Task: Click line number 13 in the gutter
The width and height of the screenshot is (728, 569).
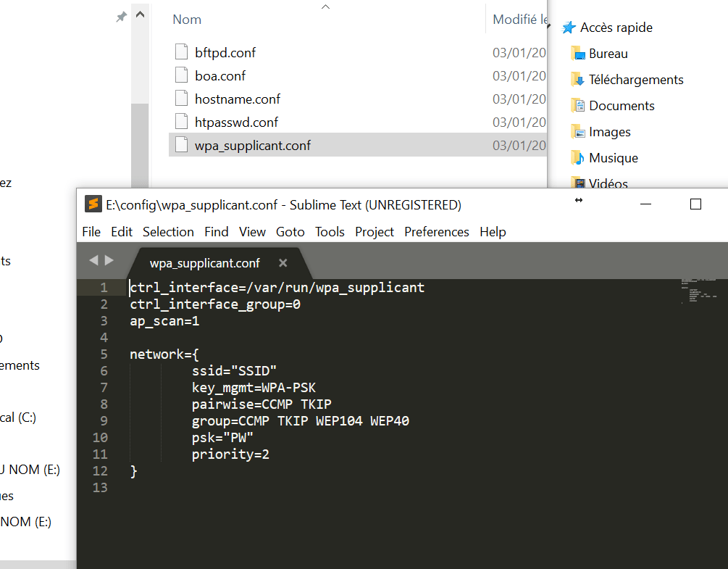Action: pyautogui.click(x=100, y=488)
